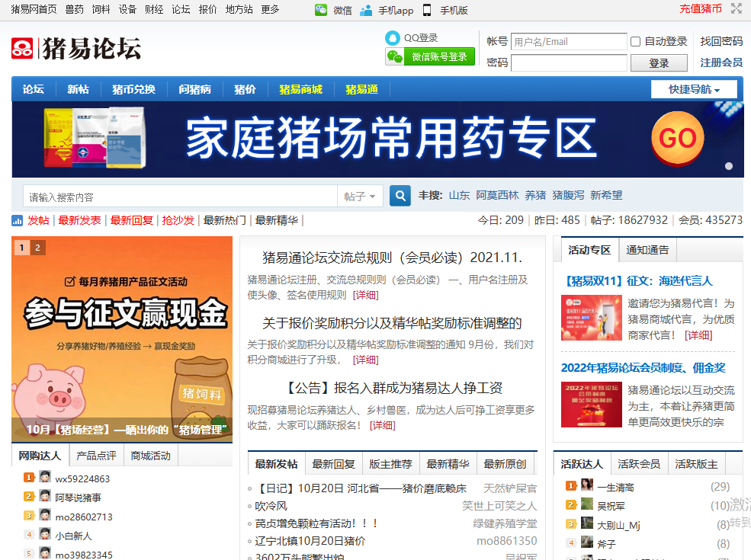
Task: Click the WeChat icon in top bar
Action: 321,10
